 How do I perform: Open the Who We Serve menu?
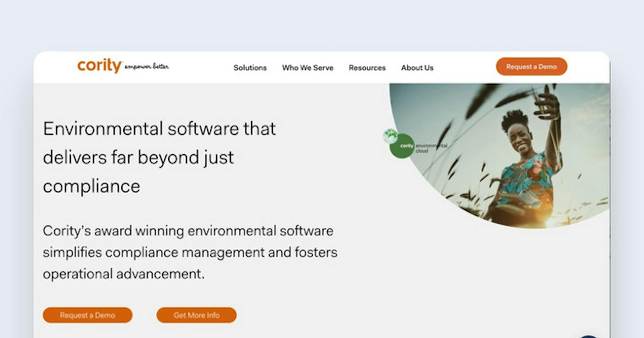tap(308, 68)
